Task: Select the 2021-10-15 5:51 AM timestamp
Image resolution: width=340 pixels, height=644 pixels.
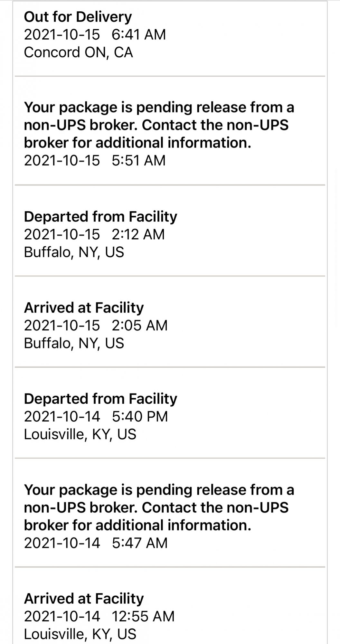Action: pos(95,160)
